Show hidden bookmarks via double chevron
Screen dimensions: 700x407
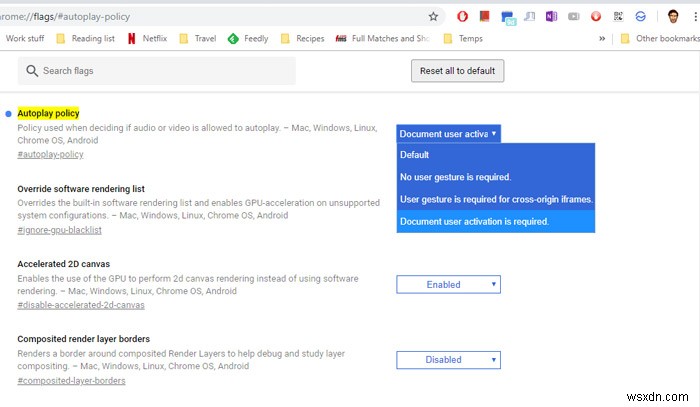tap(602, 38)
